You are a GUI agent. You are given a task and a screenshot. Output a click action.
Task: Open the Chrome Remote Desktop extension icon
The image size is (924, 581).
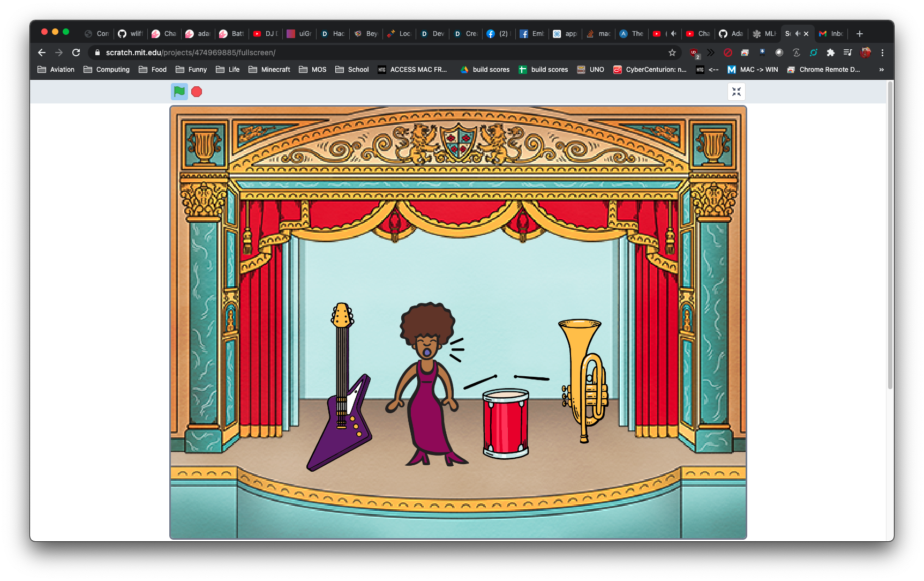(745, 53)
